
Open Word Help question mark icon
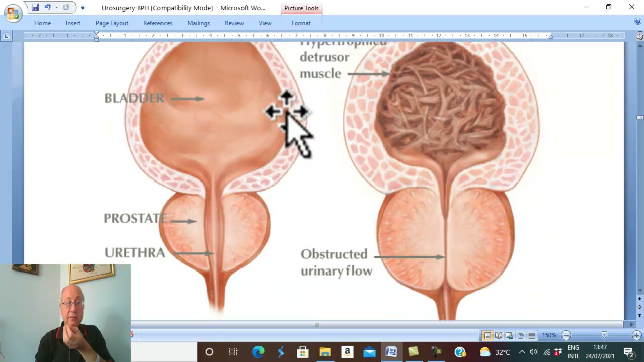[638, 22]
